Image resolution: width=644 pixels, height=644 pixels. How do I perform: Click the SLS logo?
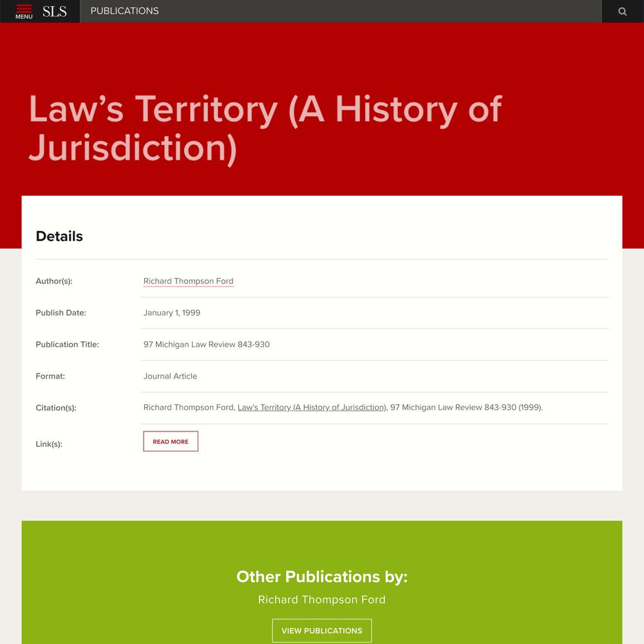(x=54, y=12)
